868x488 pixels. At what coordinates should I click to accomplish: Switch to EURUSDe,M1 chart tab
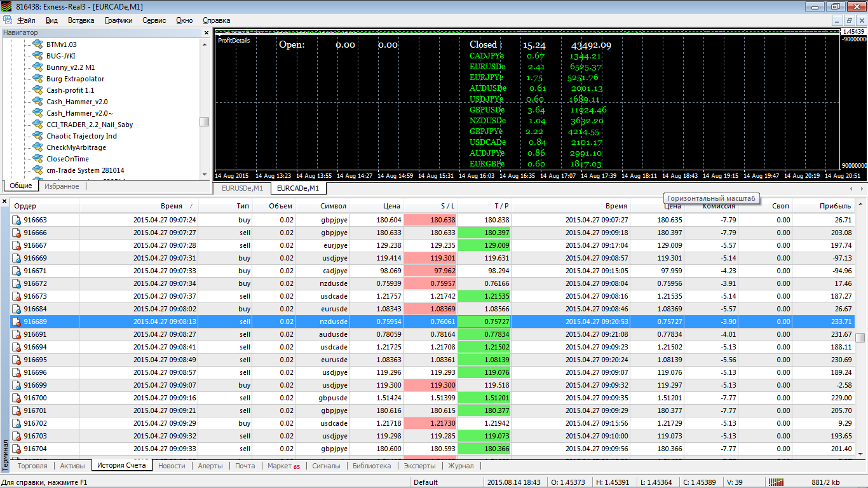click(x=241, y=188)
